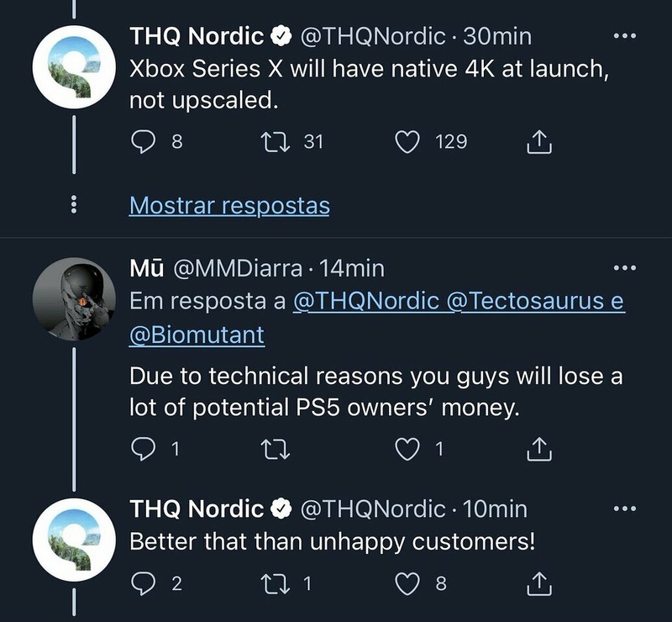Share the Xbox Series X tweet

click(x=538, y=142)
